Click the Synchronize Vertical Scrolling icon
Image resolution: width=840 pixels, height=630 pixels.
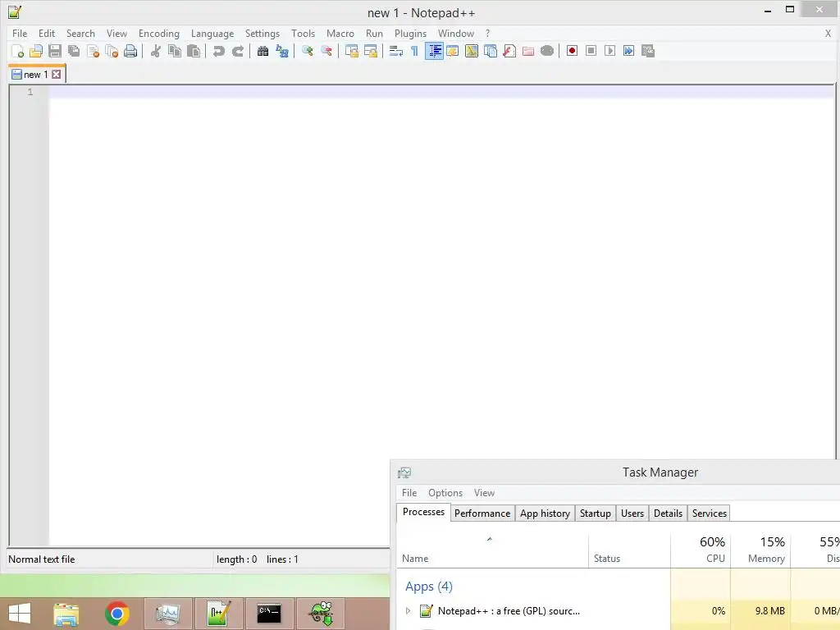(351, 51)
